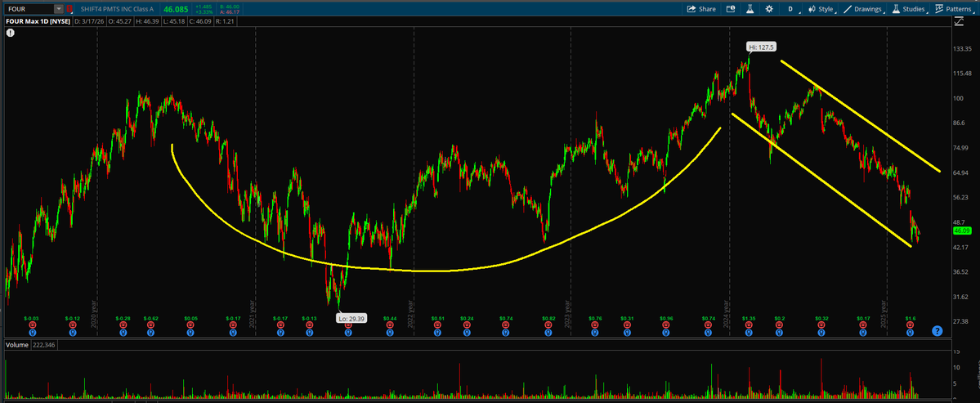Click the range value R: 1.21

pos(225,22)
